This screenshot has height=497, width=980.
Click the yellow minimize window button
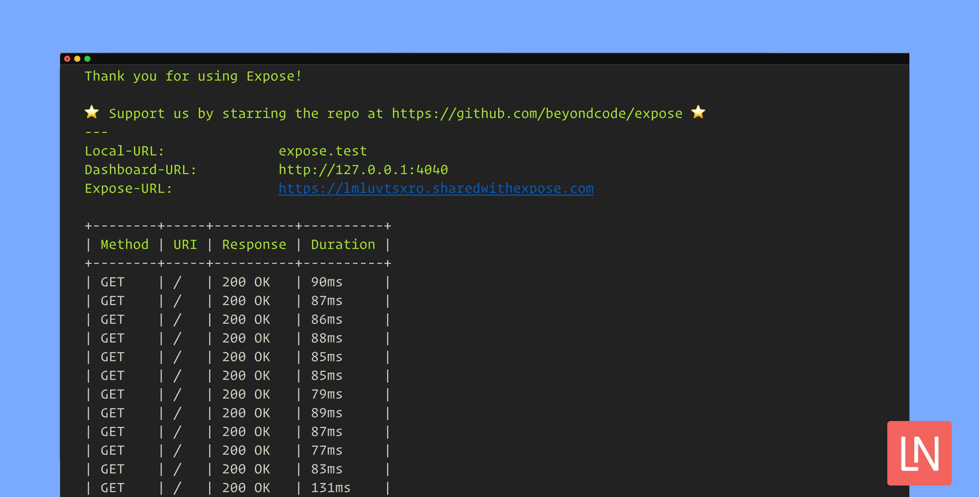pyautogui.click(x=77, y=59)
